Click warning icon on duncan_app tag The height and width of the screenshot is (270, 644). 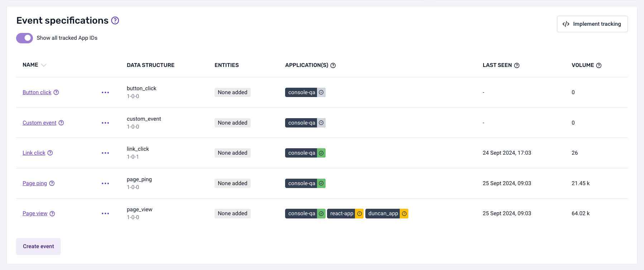(x=404, y=214)
